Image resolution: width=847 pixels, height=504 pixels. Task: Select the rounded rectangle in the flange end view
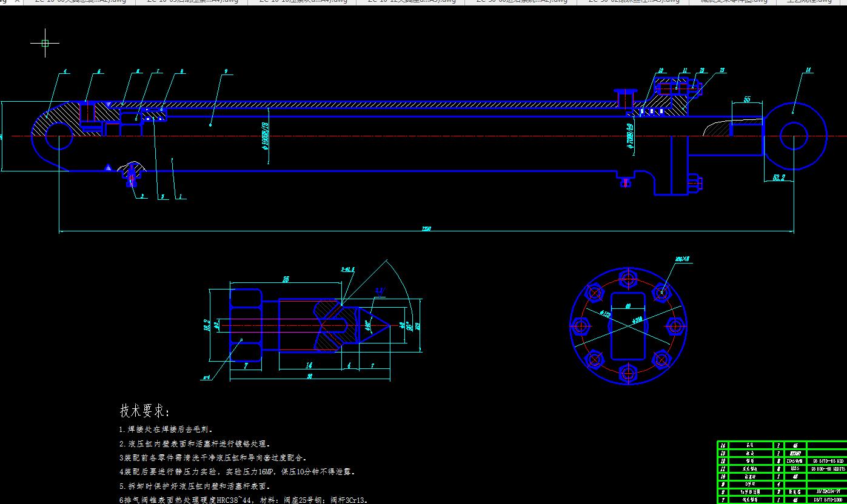628,326
